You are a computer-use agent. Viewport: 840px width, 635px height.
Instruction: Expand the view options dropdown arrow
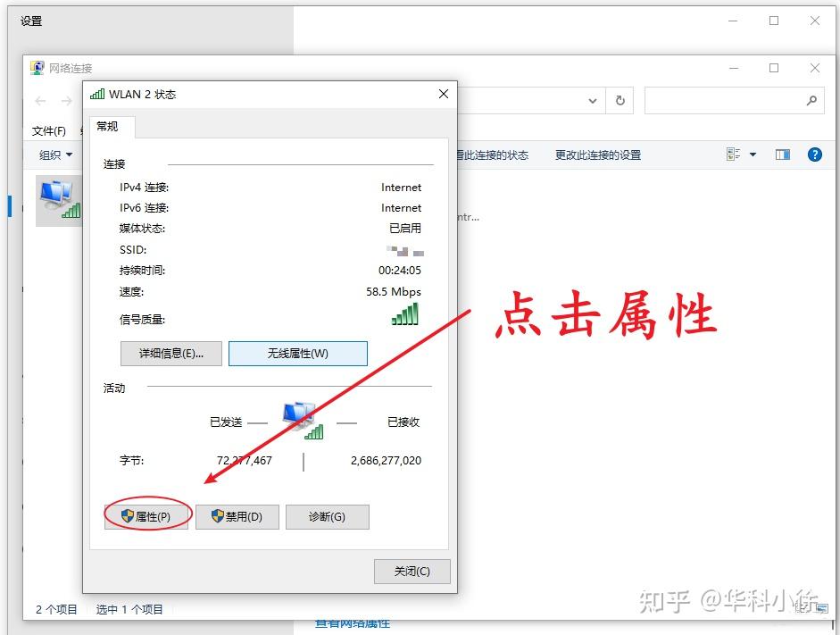coord(753,155)
